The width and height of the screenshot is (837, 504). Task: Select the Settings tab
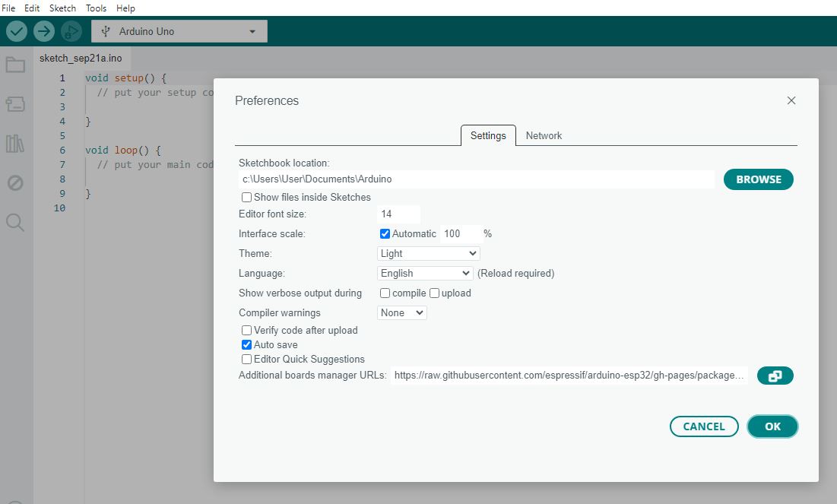coord(488,135)
